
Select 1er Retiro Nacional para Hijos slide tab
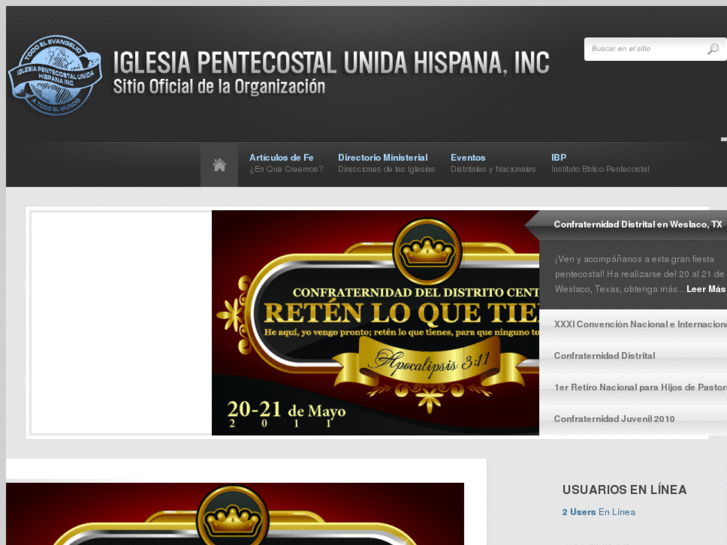pos(633,387)
